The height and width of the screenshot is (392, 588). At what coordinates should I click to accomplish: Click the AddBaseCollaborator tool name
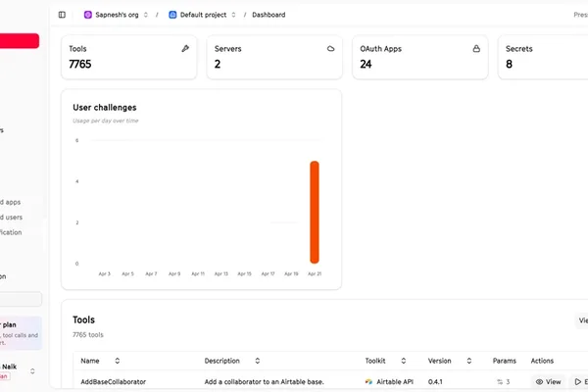click(x=114, y=381)
